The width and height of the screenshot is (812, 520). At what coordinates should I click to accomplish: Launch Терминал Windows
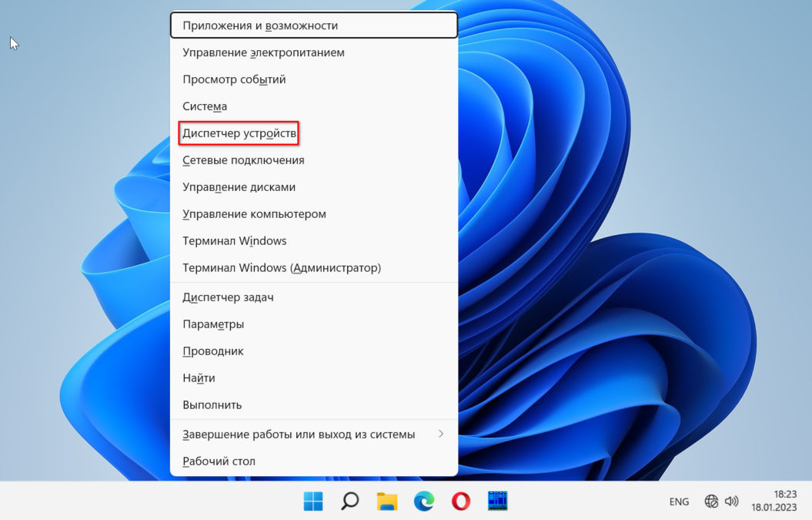tap(314, 241)
